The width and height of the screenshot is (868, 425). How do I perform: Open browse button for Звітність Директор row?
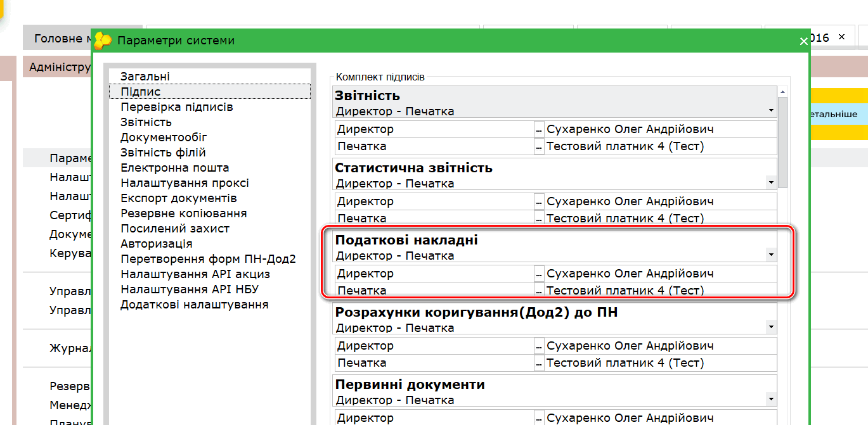coord(539,129)
